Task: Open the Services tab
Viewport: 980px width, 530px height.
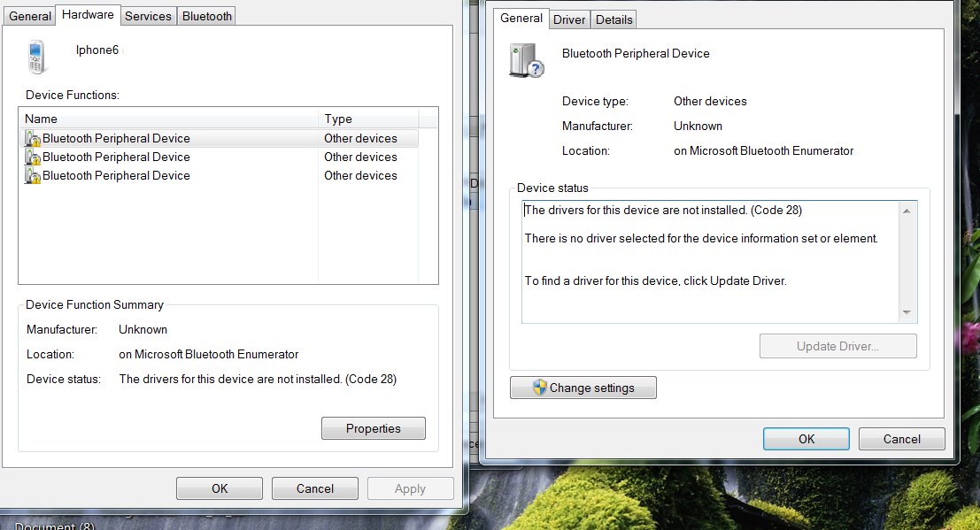Action: pos(148,16)
